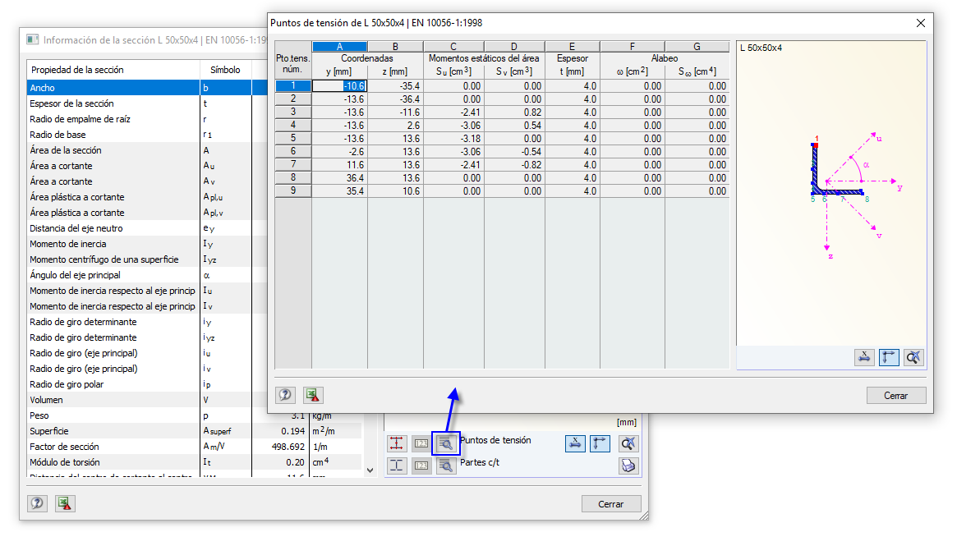Viewport: 980px width, 546px height.
Task: Click zoom-reset icon in section info window
Action: point(628,443)
